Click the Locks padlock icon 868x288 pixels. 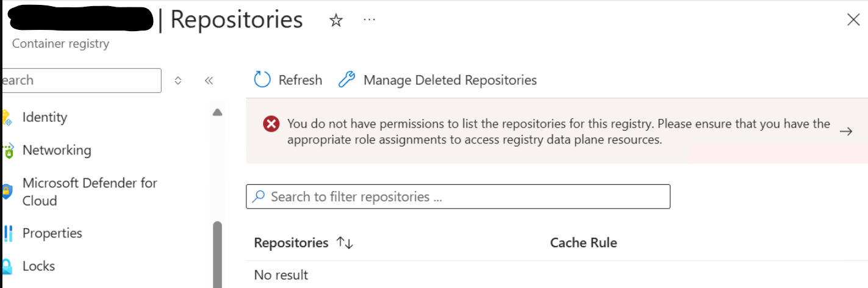[x=6, y=266]
